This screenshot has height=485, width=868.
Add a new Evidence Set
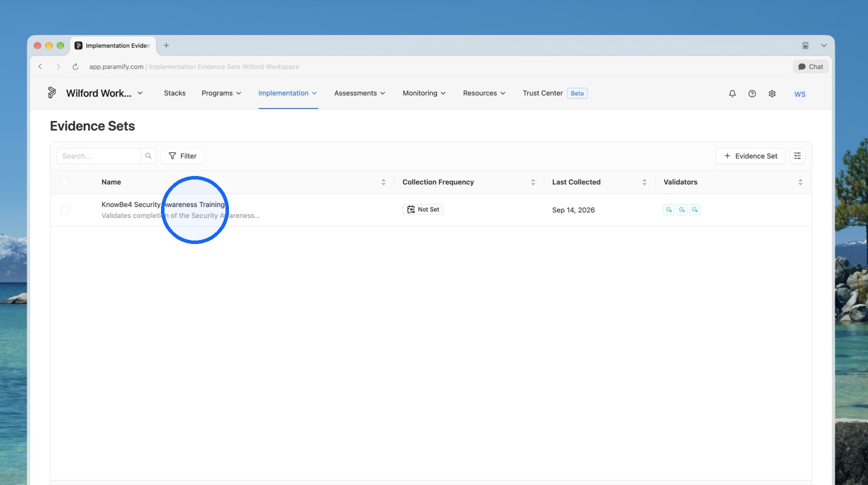click(x=750, y=156)
